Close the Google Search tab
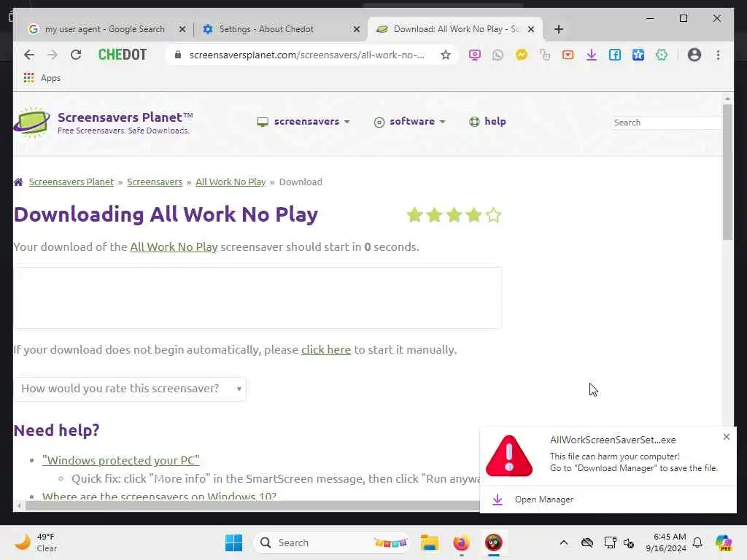Image resolution: width=747 pixels, height=560 pixels. pyautogui.click(x=182, y=29)
